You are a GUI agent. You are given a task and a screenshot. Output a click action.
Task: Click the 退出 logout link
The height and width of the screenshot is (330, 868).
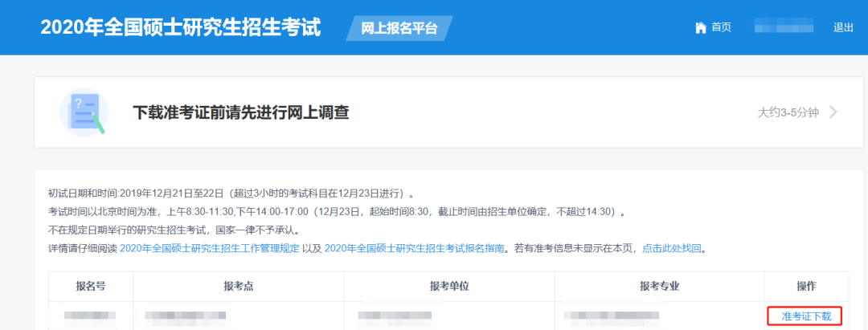coord(843,27)
